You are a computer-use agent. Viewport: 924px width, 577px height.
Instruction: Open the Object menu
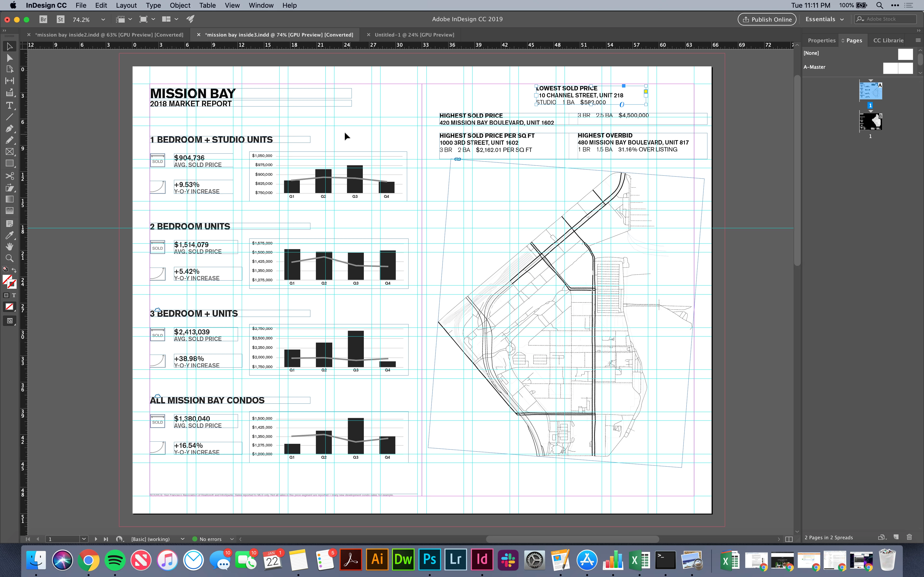coord(180,5)
